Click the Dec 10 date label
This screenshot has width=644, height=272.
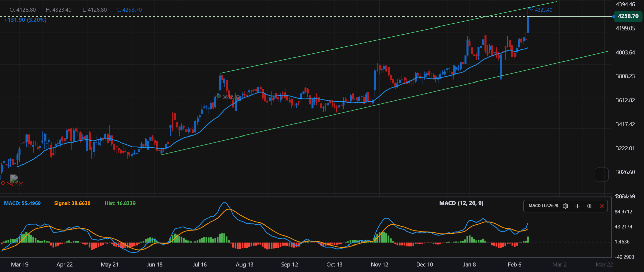click(425, 265)
